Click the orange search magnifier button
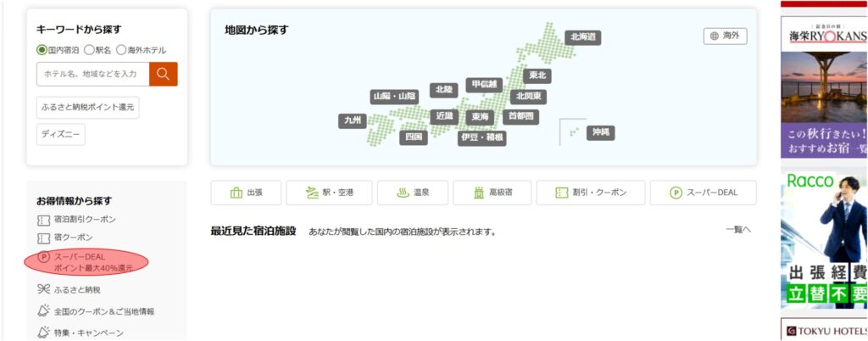The image size is (868, 341). point(163,74)
